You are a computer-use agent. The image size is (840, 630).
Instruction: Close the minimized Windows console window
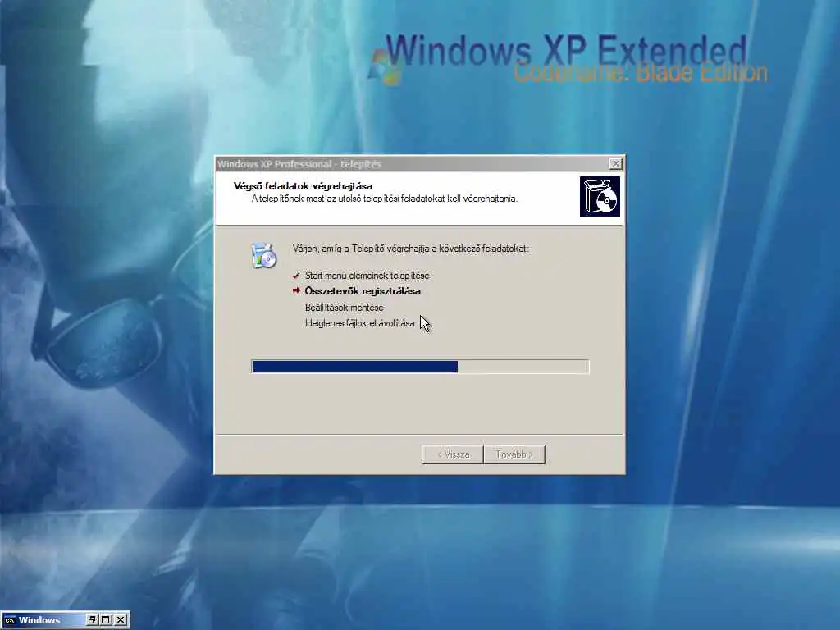click(x=121, y=620)
